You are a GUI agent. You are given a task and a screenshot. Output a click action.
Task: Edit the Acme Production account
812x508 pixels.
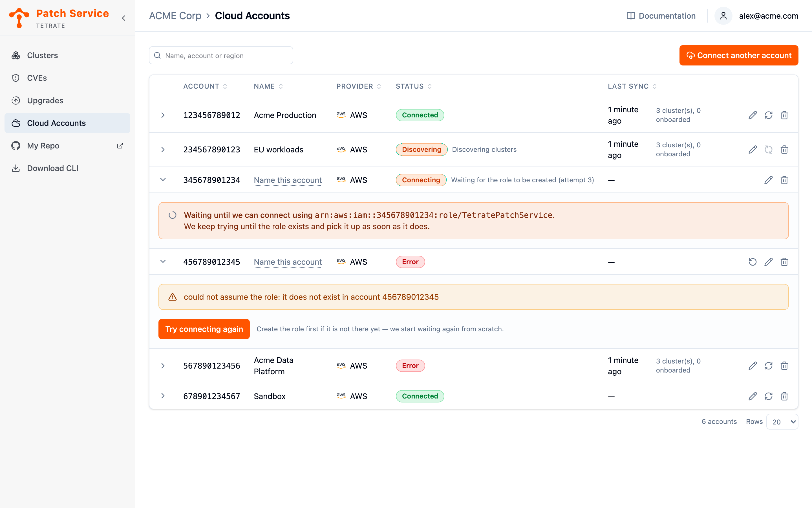point(753,115)
